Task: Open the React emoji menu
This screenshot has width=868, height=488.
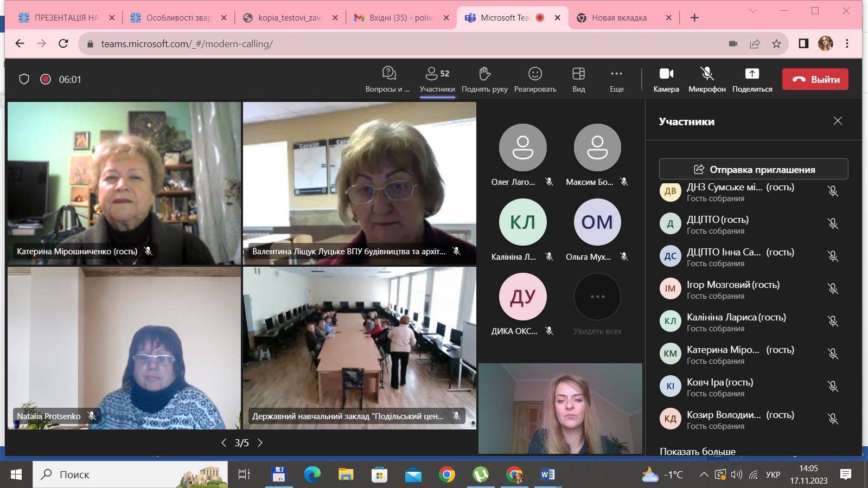Action: [x=535, y=74]
